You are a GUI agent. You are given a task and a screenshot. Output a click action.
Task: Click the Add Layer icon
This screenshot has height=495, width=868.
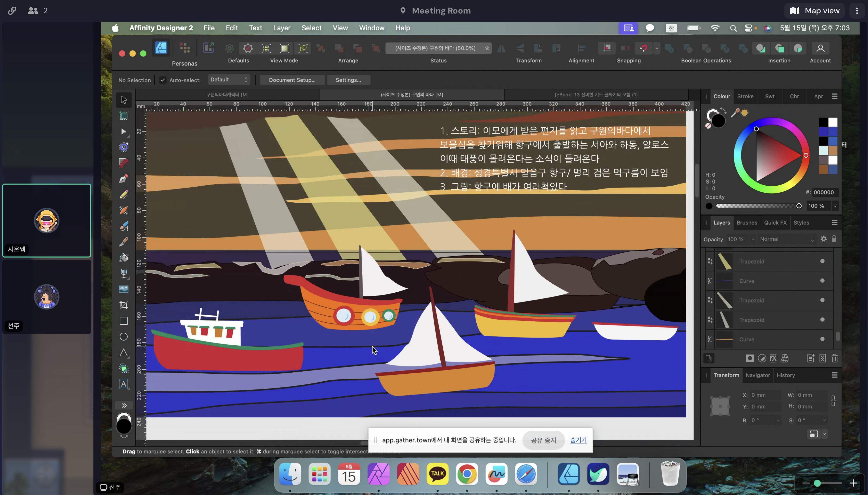pyautogui.click(x=811, y=358)
